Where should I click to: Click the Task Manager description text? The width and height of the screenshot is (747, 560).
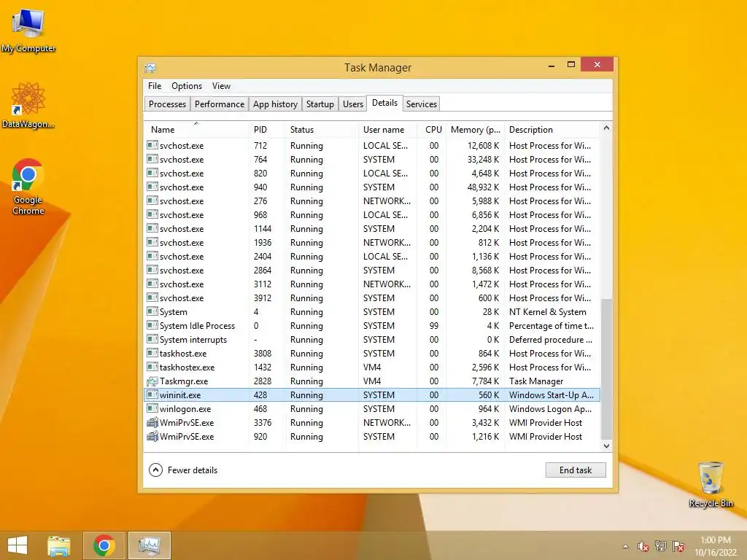pos(536,381)
